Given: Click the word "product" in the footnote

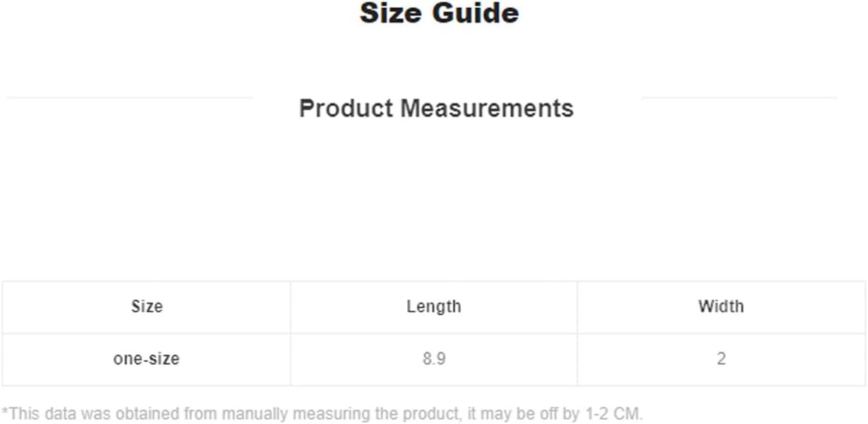Looking at the screenshot, I should point(438,414).
